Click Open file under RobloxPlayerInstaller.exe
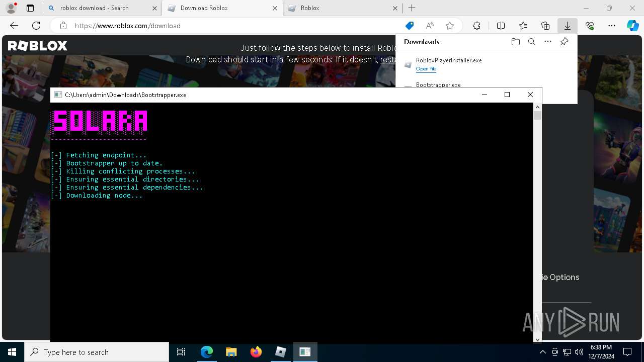The width and height of the screenshot is (644, 362). 426,69
